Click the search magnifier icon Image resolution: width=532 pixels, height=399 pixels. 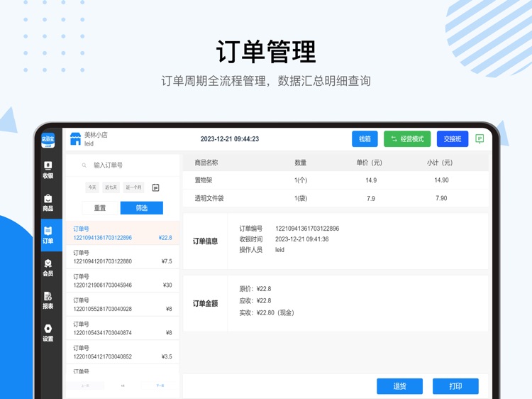pyautogui.click(x=84, y=165)
